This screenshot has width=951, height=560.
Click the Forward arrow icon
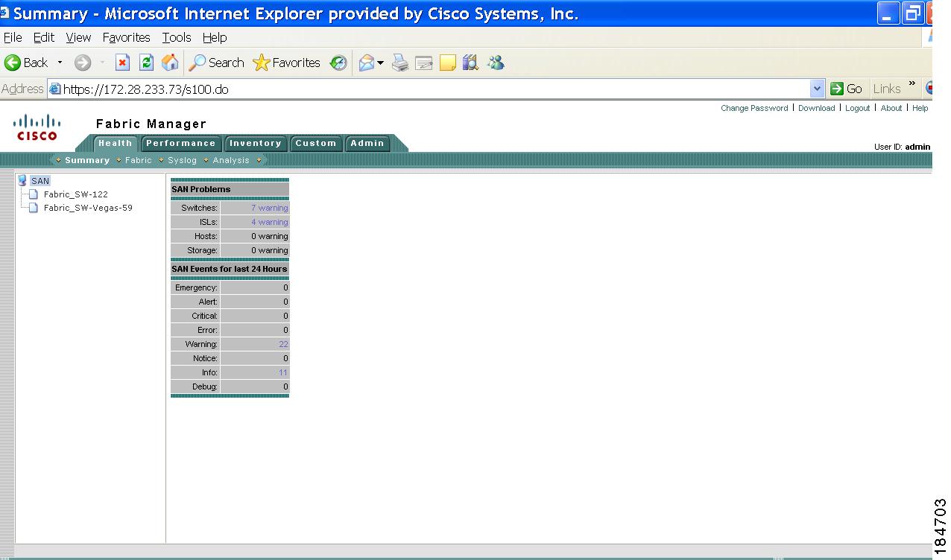pyautogui.click(x=83, y=63)
